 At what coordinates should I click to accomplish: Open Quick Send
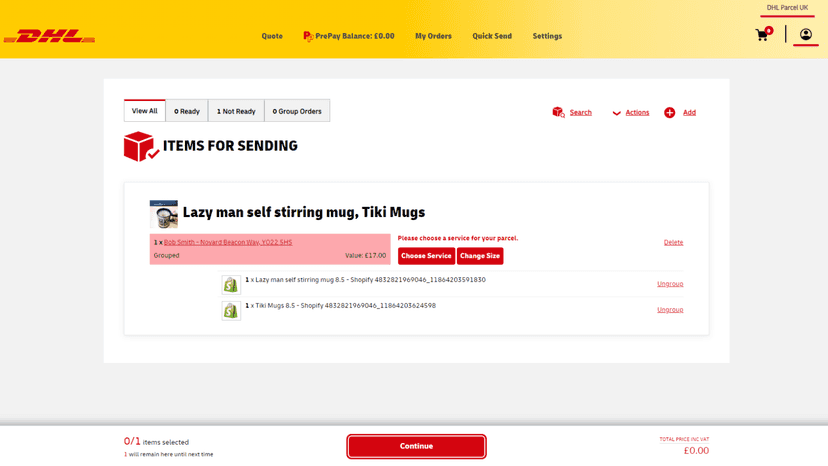492,36
